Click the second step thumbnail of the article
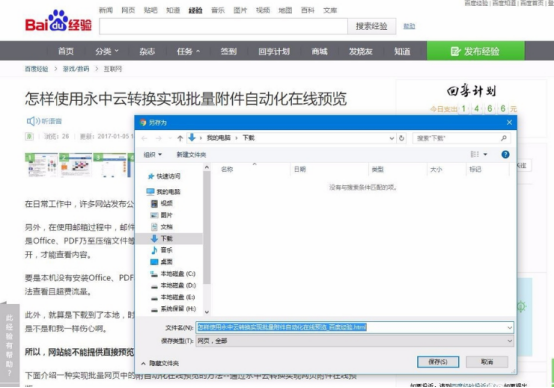The height and width of the screenshot is (388, 554). click(75, 165)
